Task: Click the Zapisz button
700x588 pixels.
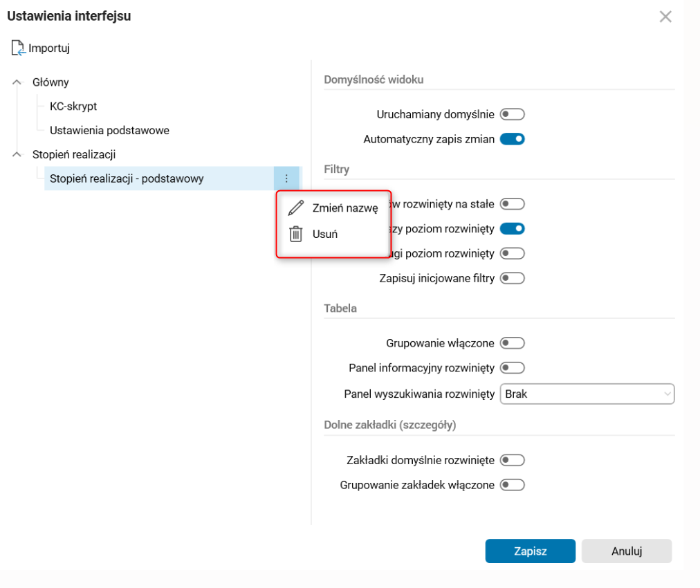Action: [530, 551]
